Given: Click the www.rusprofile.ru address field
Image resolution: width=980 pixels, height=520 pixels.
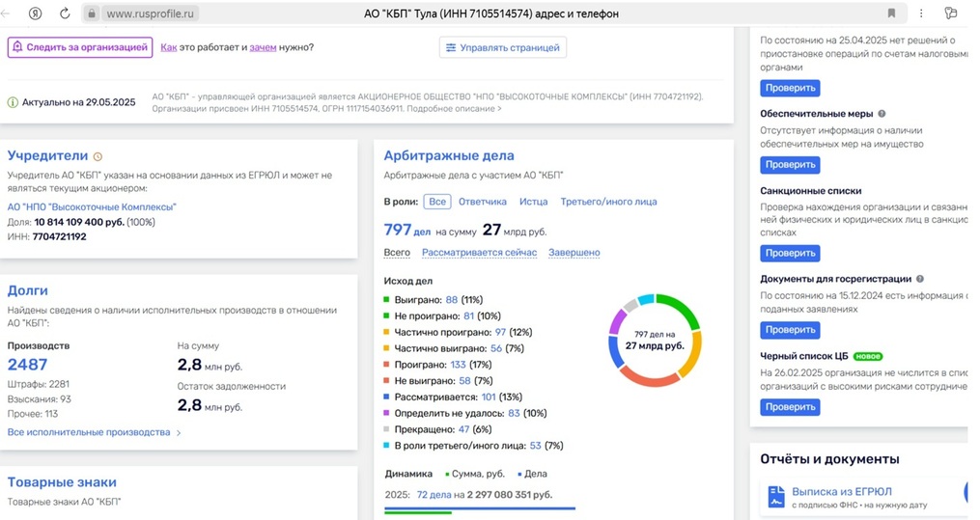Looking at the screenshot, I should tap(150, 14).
